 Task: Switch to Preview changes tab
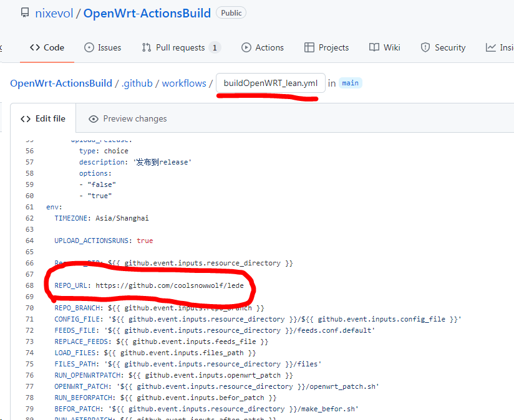pos(128,118)
